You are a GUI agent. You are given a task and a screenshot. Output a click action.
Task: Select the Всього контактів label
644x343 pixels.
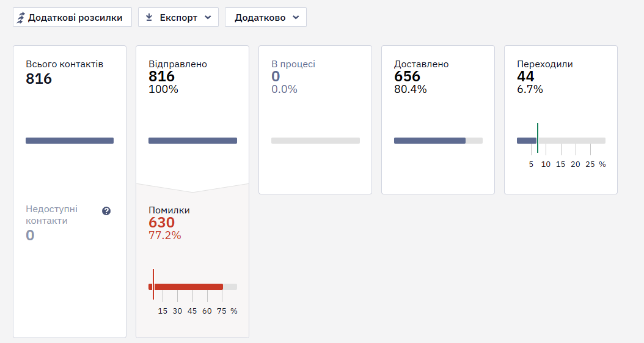click(x=65, y=64)
